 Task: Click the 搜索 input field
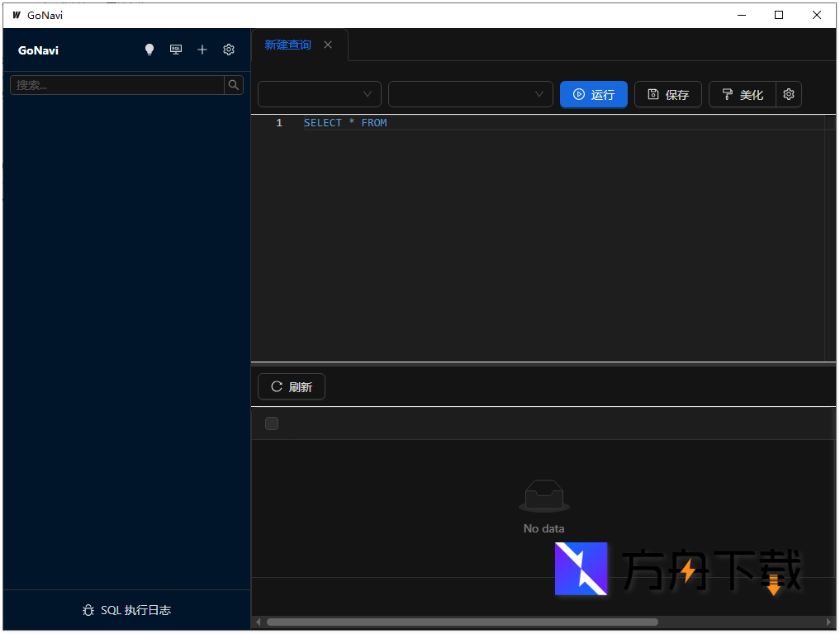117,85
